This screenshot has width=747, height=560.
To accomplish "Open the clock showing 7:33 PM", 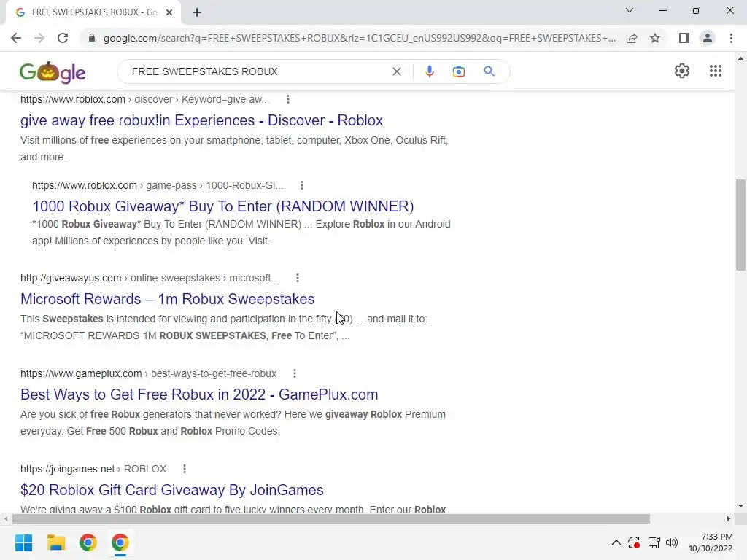I will pos(711,542).
